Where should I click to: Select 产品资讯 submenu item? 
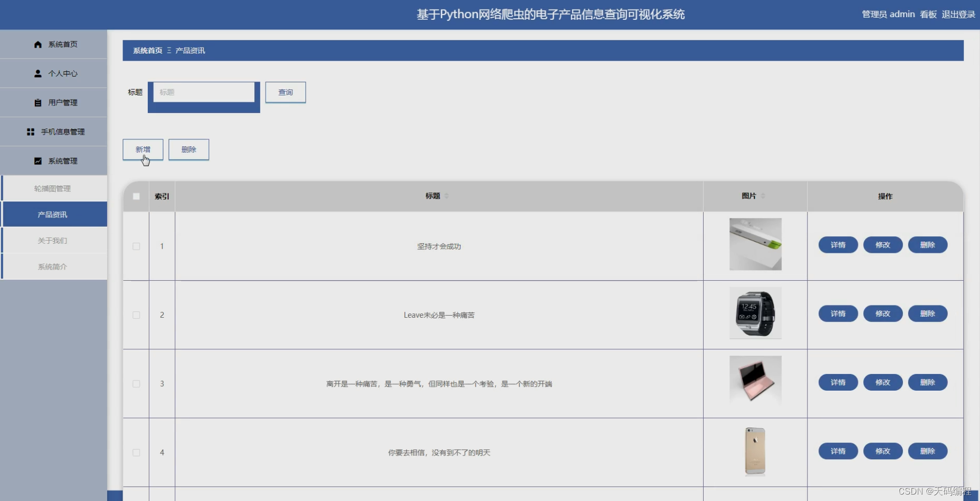click(54, 214)
